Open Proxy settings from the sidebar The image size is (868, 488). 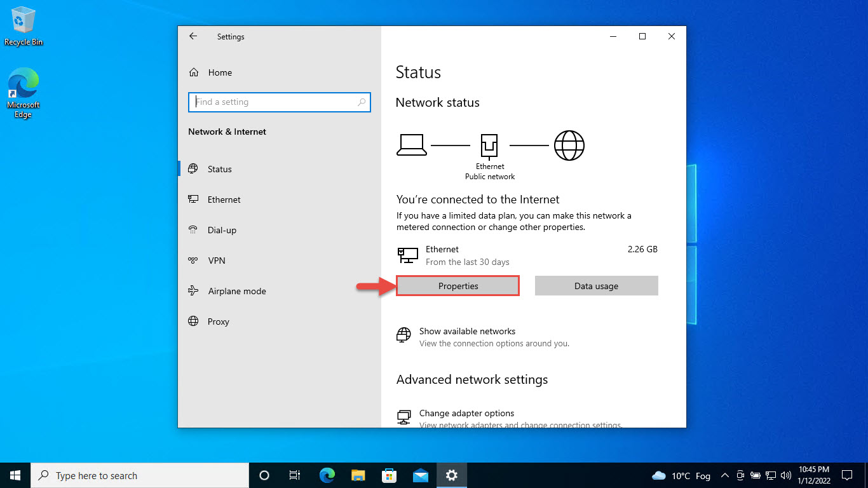(218, 321)
